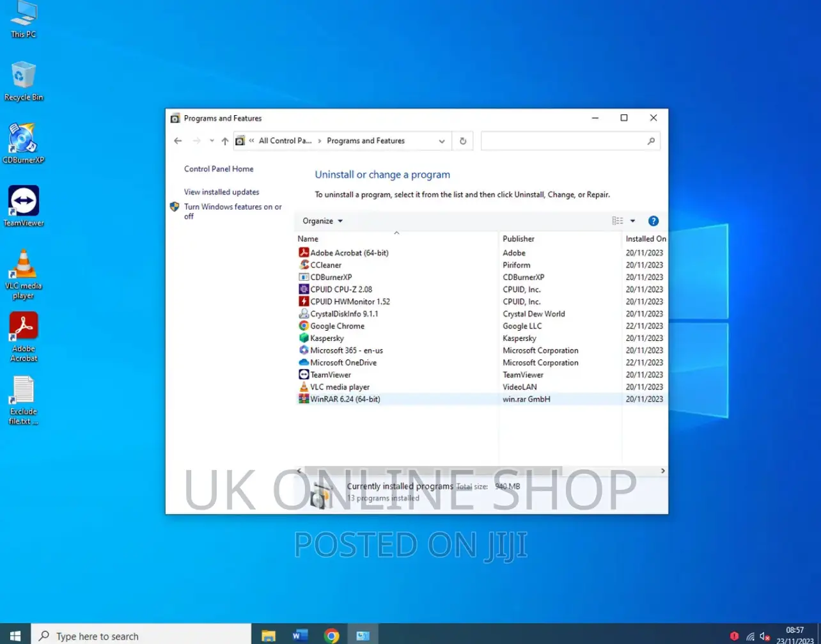Click the double chevron in address bar
Image resolution: width=821 pixels, height=644 pixels.
click(252, 141)
